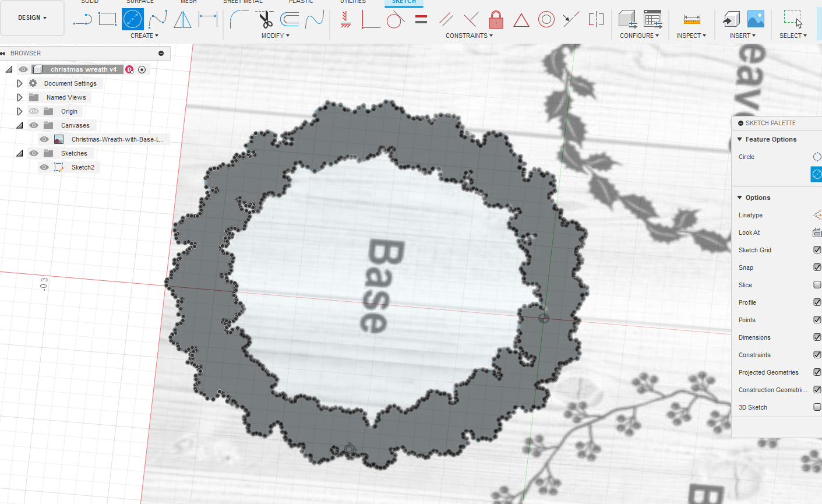Open the Change Parameters table icon
This screenshot has height=504, width=822.
pos(653,19)
